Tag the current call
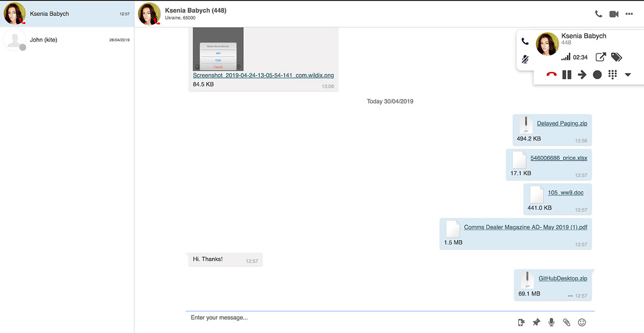 click(x=617, y=56)
